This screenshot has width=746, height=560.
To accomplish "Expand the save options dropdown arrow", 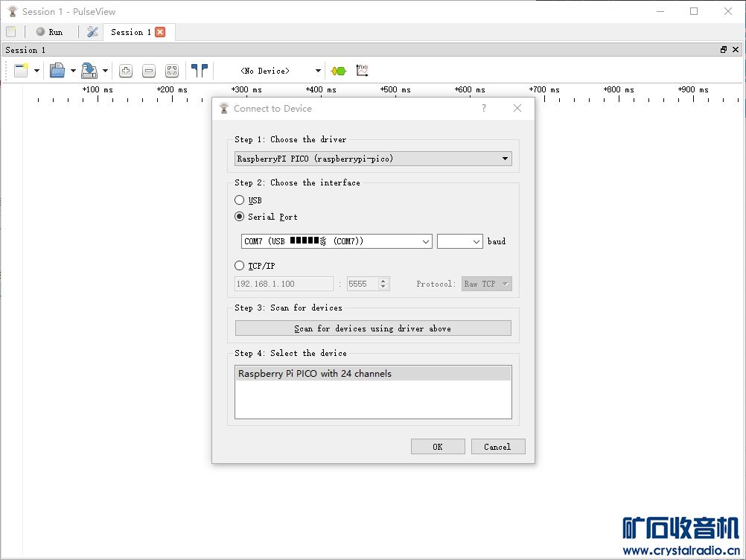I will pyautogui.click(x=105, y=71).
